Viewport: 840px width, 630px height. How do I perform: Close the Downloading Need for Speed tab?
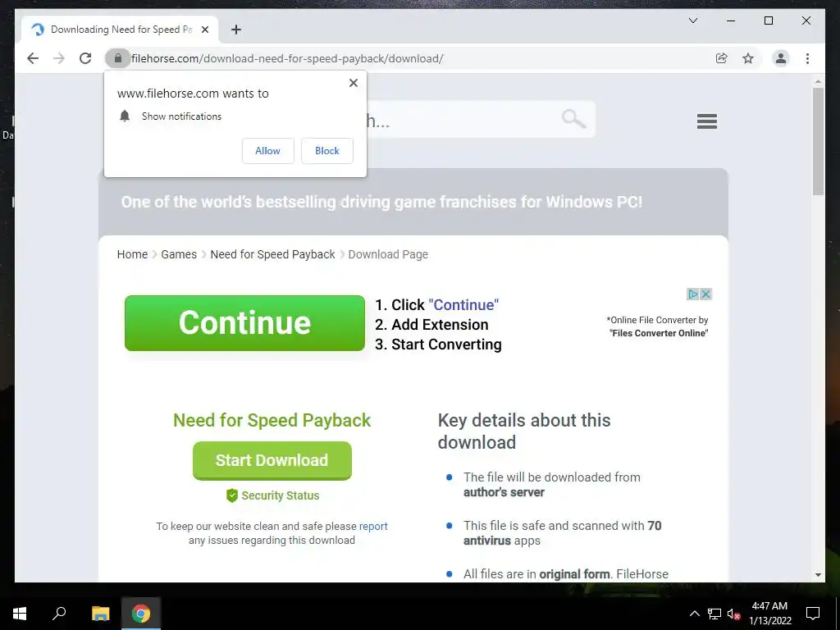pos(204,30)
